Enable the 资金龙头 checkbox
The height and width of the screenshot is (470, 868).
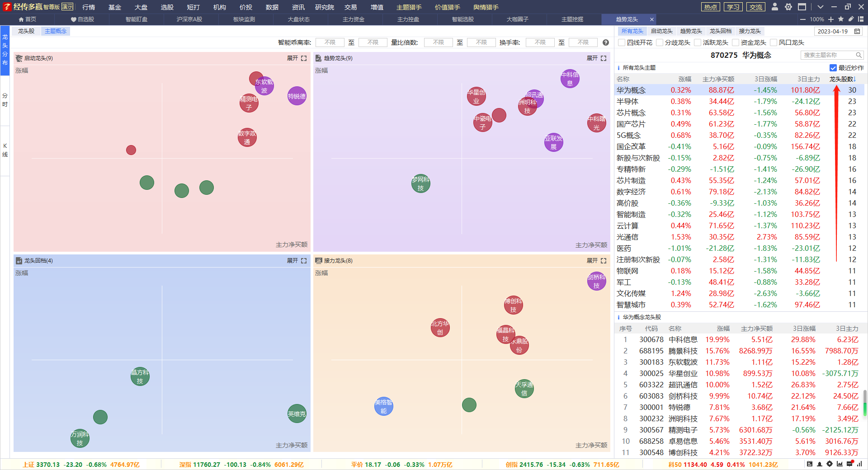click(736, 42)
